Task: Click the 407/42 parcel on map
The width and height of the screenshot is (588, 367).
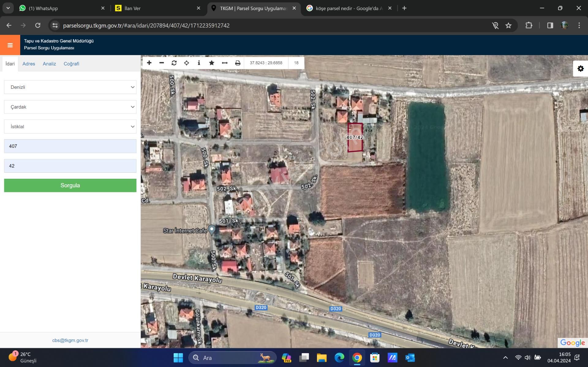Action: (355, 137)
